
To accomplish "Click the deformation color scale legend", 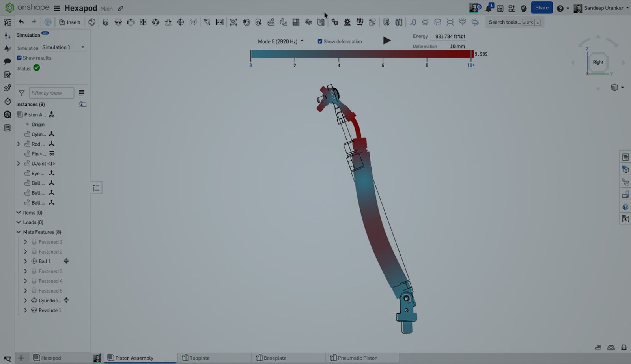I will coord(361,54).
